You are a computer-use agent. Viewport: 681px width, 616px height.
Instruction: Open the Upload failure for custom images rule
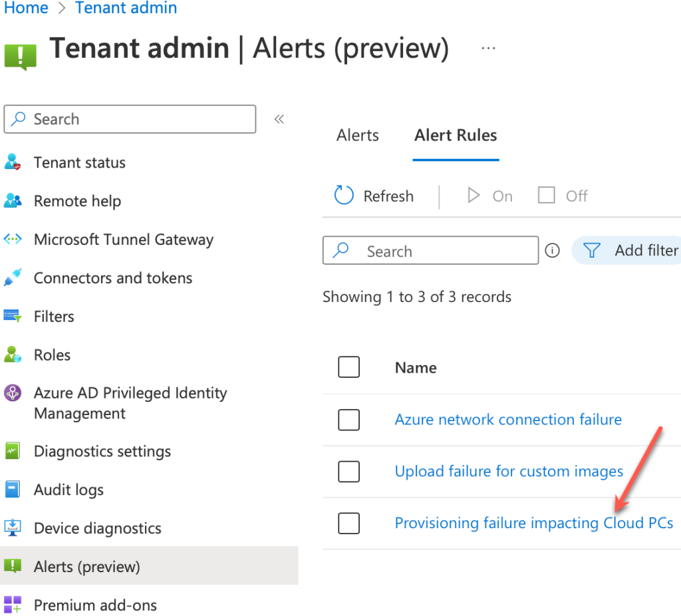[509, 472]
